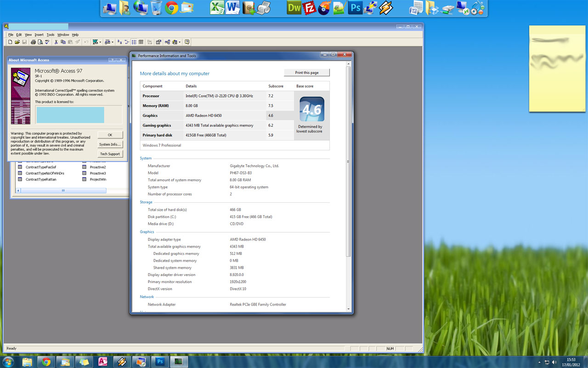
Task: Click the Copy icon in Access toolbar
Action: [x=63, y=42]
